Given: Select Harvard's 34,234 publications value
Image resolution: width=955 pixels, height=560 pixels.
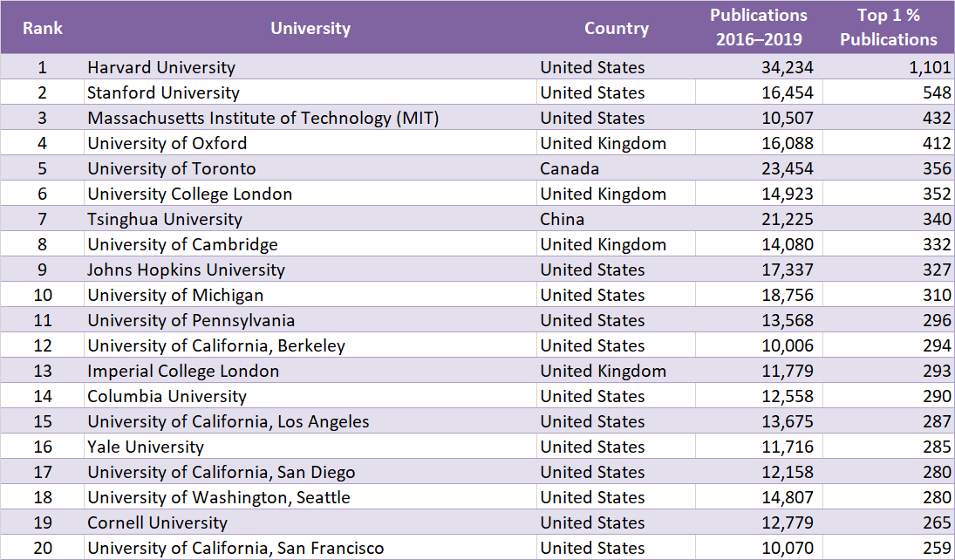Looking at the screenshot, I should click(787, 67).
